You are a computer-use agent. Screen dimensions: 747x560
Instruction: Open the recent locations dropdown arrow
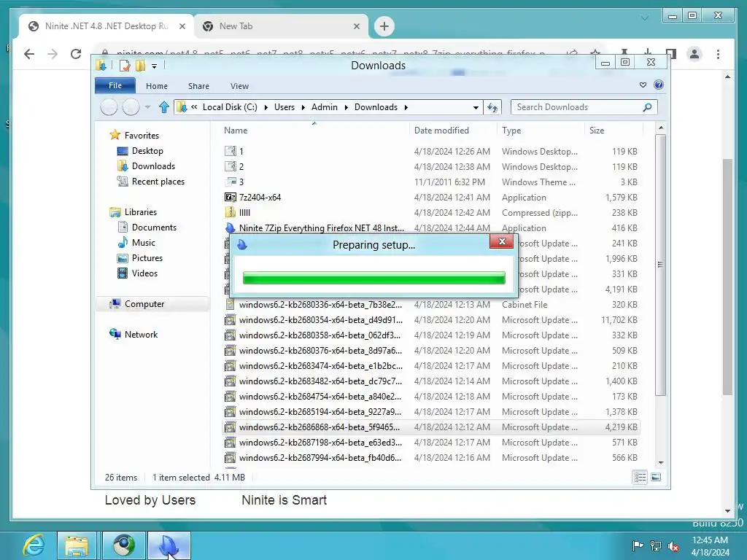click(x=147, y=107)
